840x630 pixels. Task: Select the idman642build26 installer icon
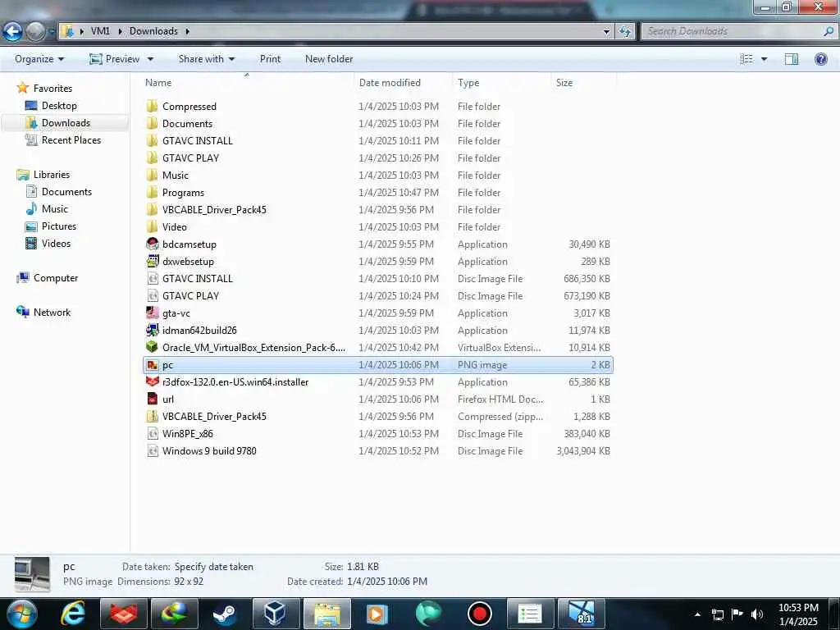152,330
